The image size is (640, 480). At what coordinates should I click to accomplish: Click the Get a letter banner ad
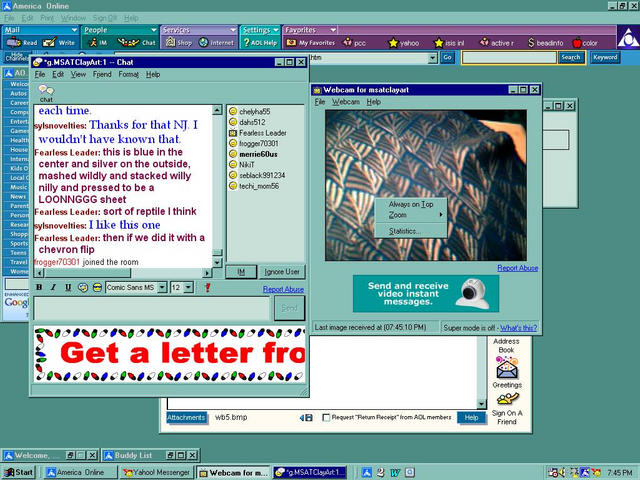pyautogui.click(x=170, y=354)
